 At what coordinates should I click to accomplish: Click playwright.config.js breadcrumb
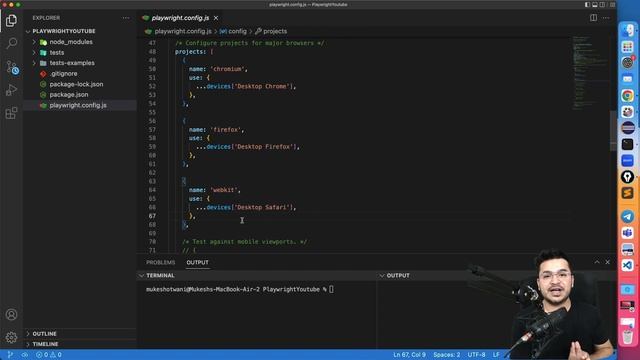coord(183,31)
